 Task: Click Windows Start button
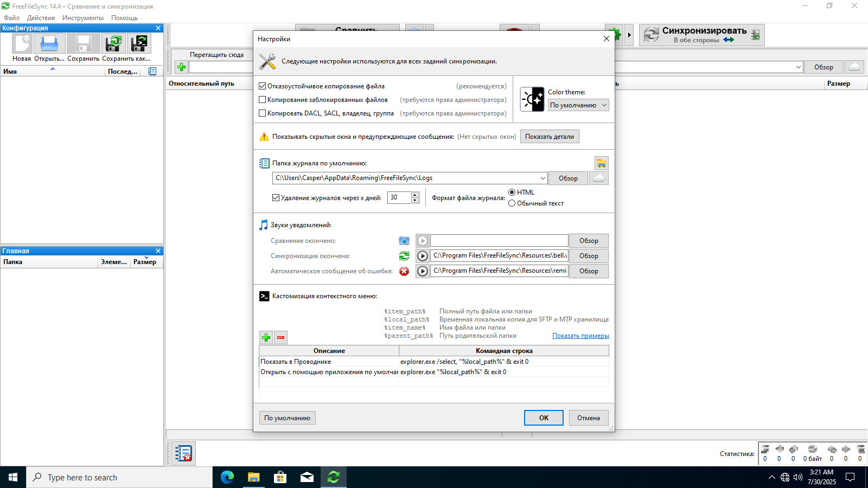pos(13,477)
